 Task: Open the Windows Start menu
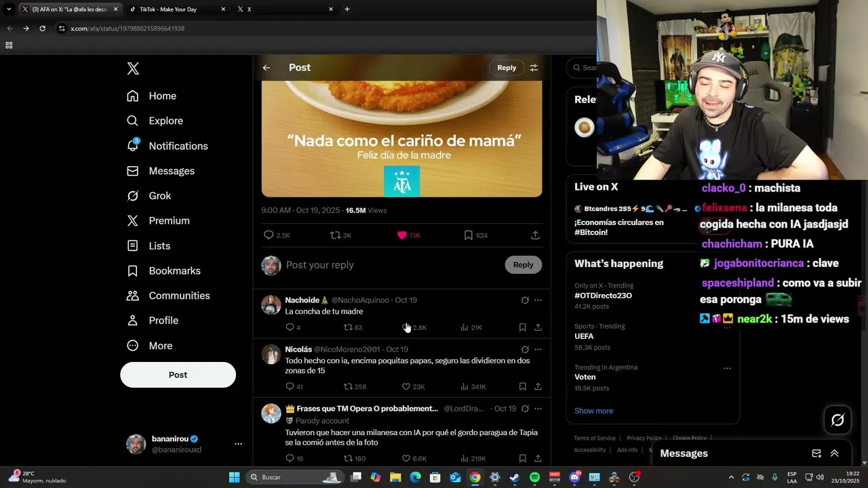coord(234,477)
